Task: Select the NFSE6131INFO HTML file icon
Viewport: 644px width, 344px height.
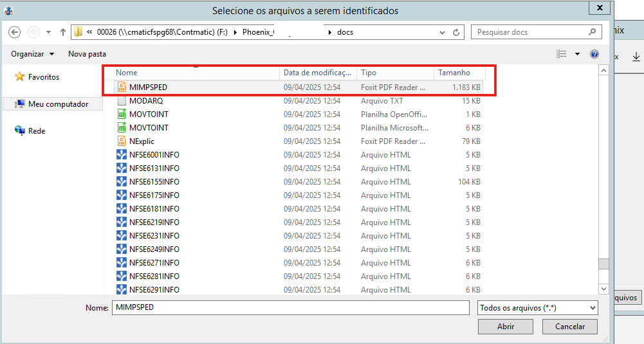Action: (x=122, y=168)
